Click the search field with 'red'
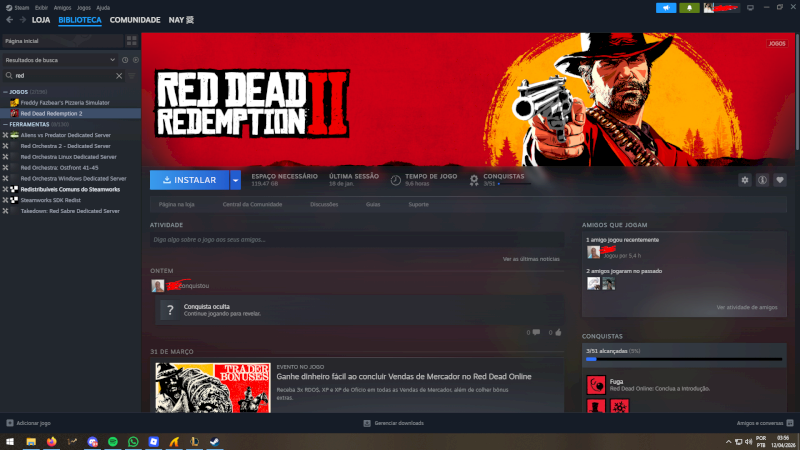The height and width of the screenshot is (450, 800). pos(64,76)
